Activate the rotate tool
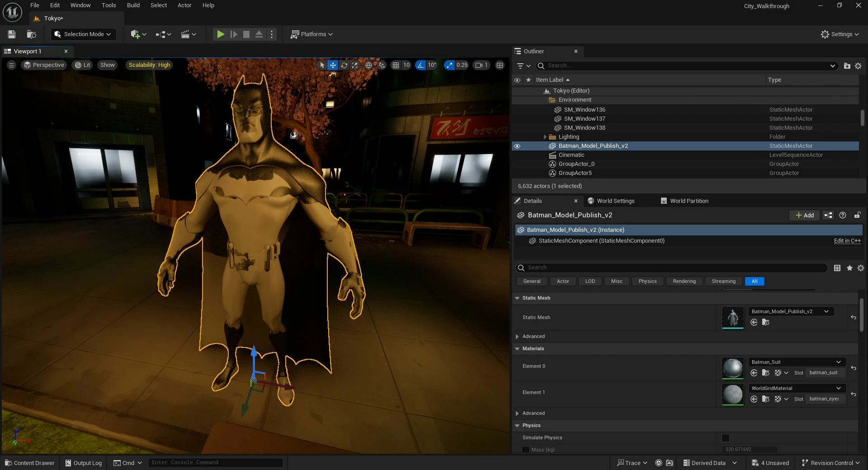This screenshot has width=868, height=470. click(344, 65)
